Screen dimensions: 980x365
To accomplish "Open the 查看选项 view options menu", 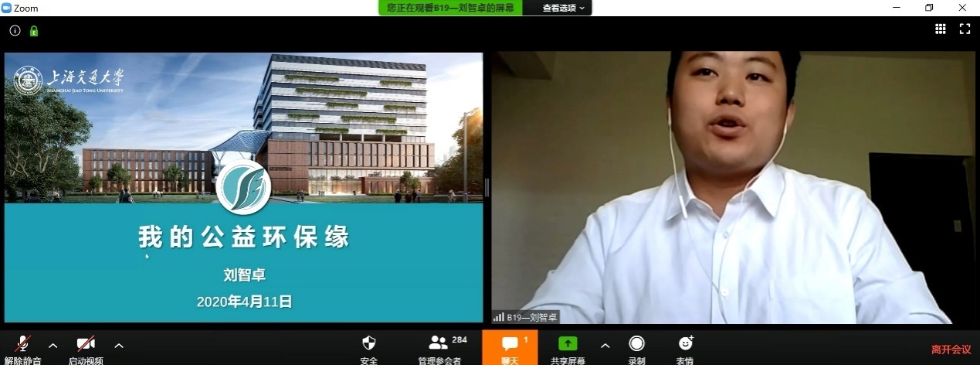I will (563, 8).
